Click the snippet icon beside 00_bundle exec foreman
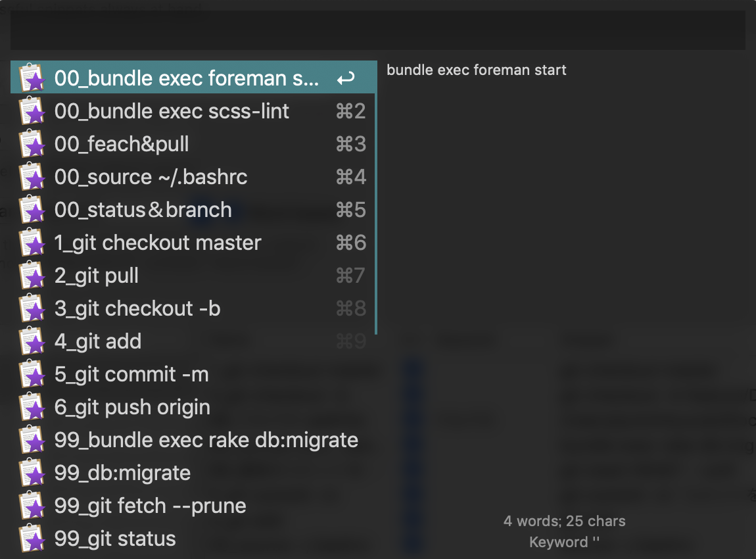This screenshot has height=559, width=756. coord(32,78)
